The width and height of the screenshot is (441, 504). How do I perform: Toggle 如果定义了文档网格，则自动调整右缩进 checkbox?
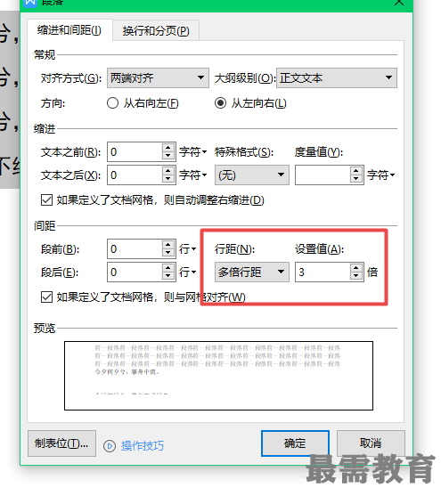click(x=46, y=200)
